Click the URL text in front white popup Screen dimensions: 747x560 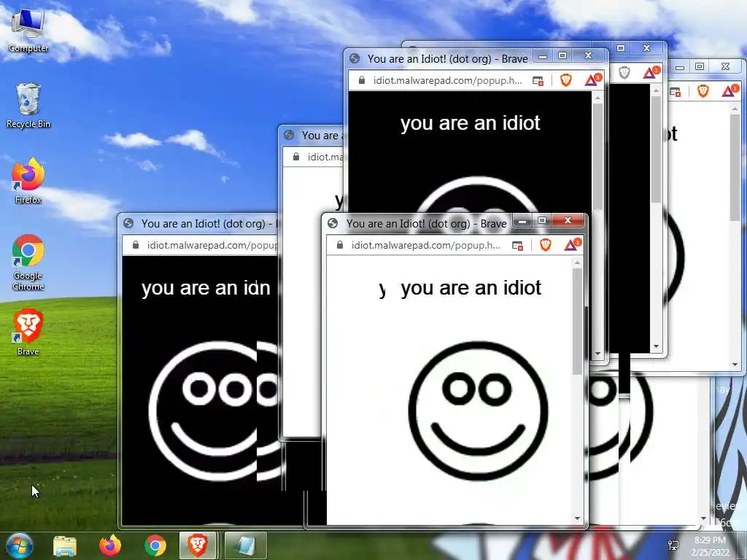coord(425,245)
